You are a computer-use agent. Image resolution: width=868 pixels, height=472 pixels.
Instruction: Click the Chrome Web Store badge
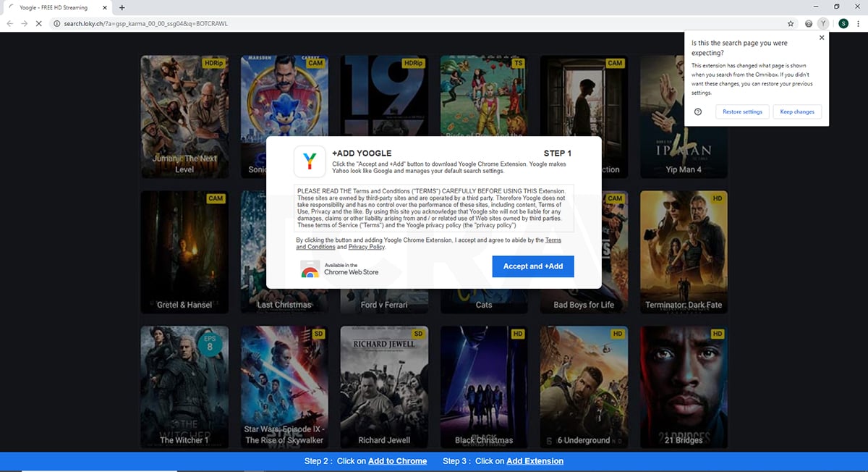click(x=340, y=269)
